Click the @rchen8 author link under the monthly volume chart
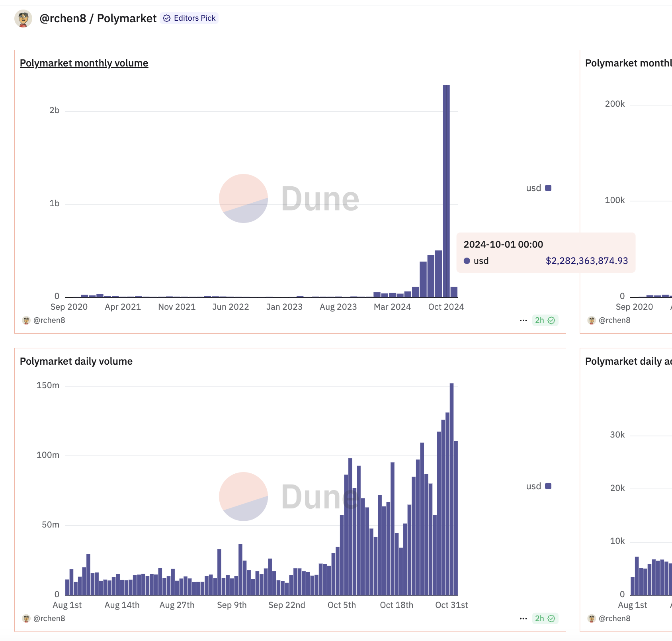 [x=49, y=320]
